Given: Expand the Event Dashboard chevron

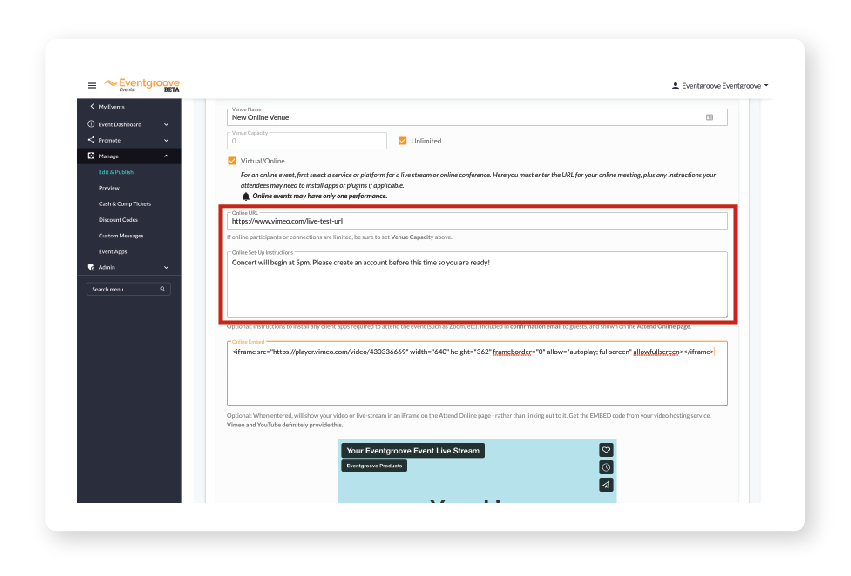Looking at the screenshot, I should 166,124.
